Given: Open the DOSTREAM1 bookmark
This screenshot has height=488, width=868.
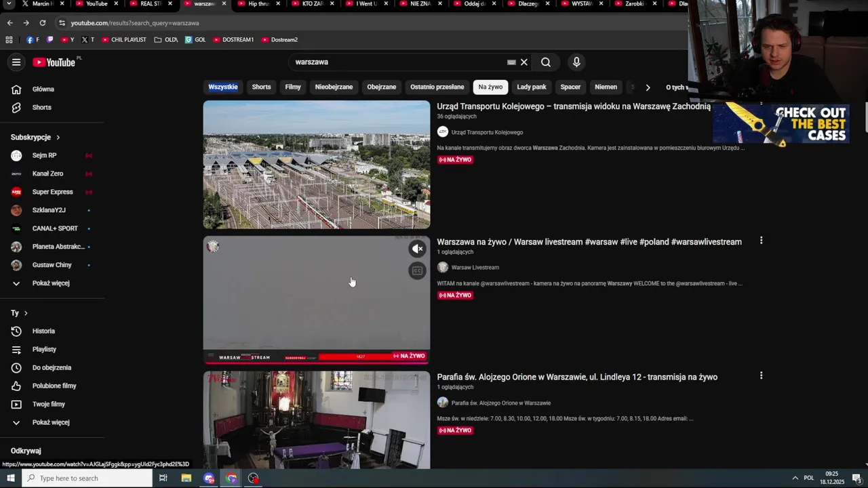Looking at the screenshot, I should click(x=233, y=40).
